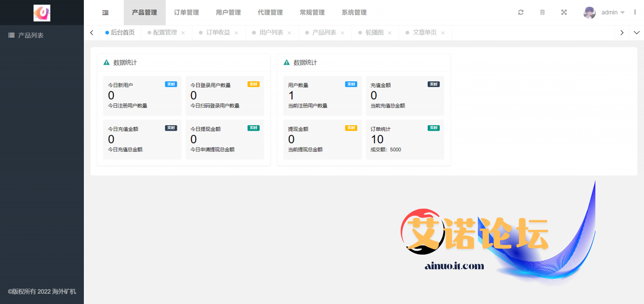Viewport: 644px width, 304px height.
Task: Open the tab operations down chevron
Action: click(636, 33)
